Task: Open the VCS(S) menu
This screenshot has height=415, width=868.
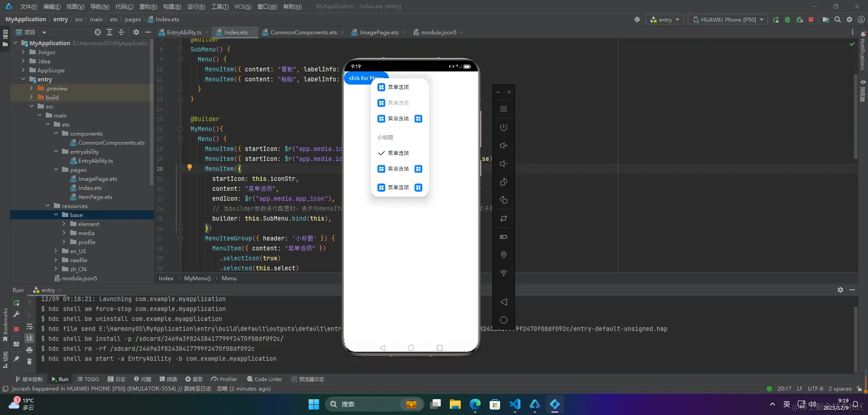Action: 243,7
